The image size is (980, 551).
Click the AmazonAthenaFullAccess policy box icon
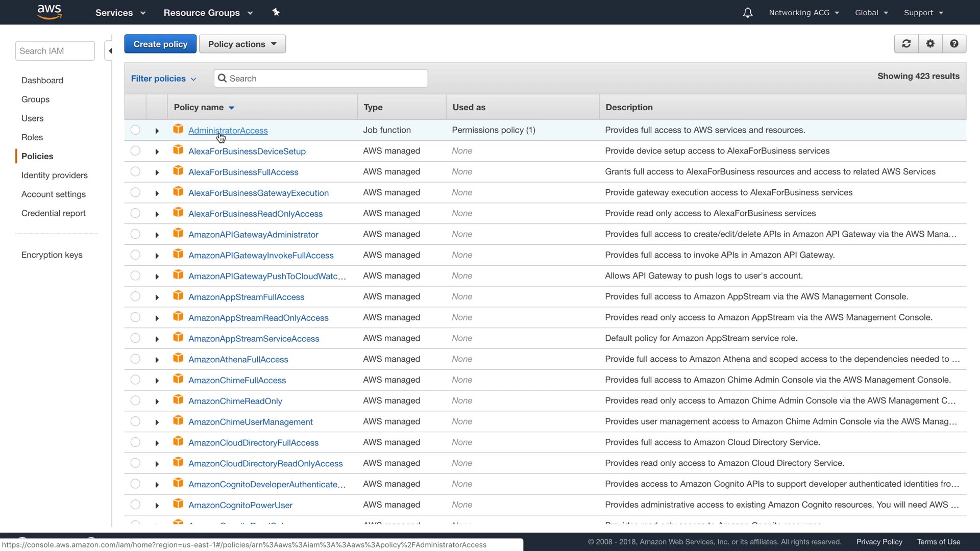click(x=178, y=359)
